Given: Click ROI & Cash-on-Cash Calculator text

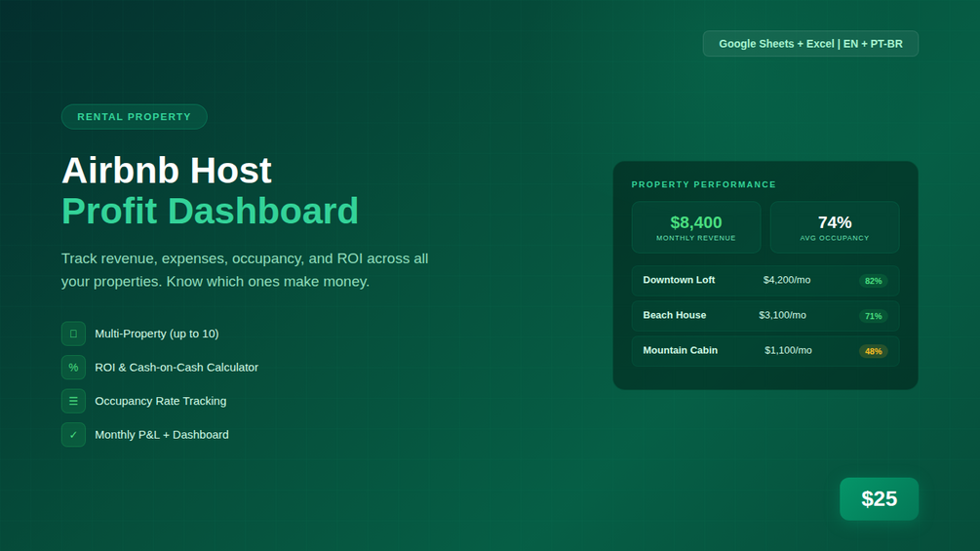Looking at the screenshot, I should click(176, 368).
